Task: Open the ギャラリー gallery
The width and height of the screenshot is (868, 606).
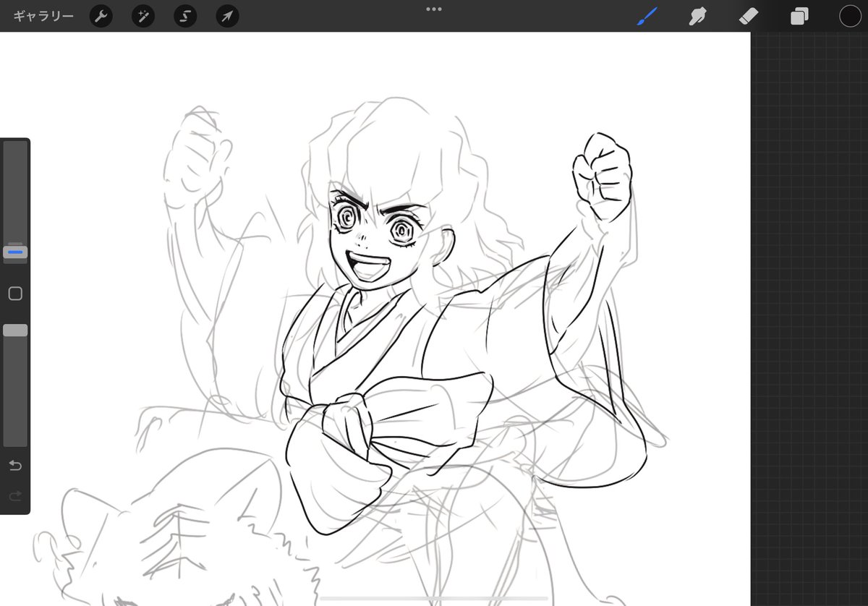Action: click(43, 16)
